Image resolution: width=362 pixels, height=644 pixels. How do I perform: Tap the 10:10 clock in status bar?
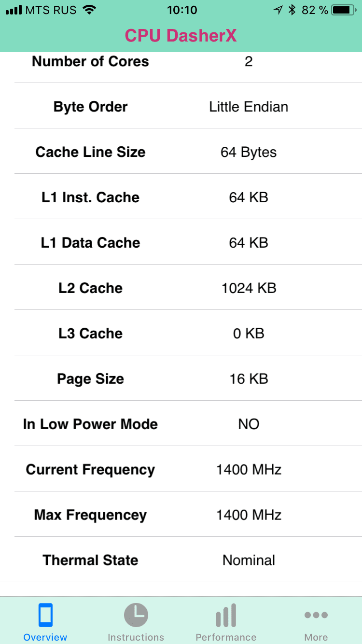(182, 10)
